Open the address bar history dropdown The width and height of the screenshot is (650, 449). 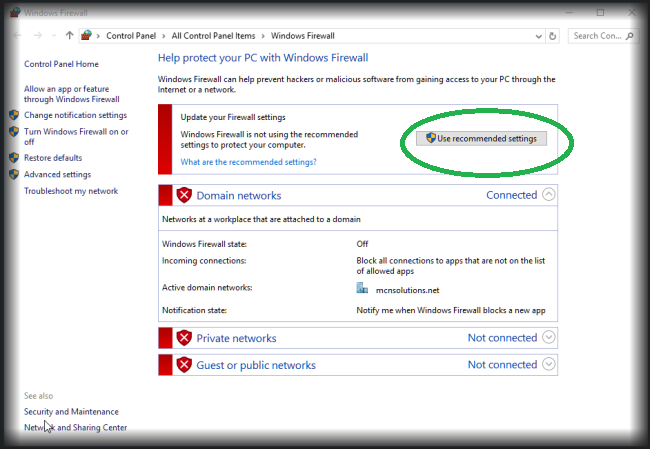(538, 36)
